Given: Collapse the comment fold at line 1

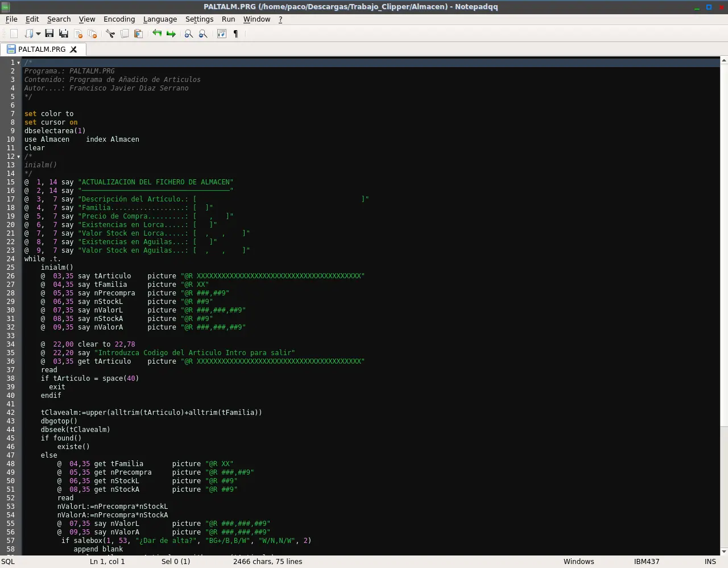Looking at the screenshot, I should (19, 63).
